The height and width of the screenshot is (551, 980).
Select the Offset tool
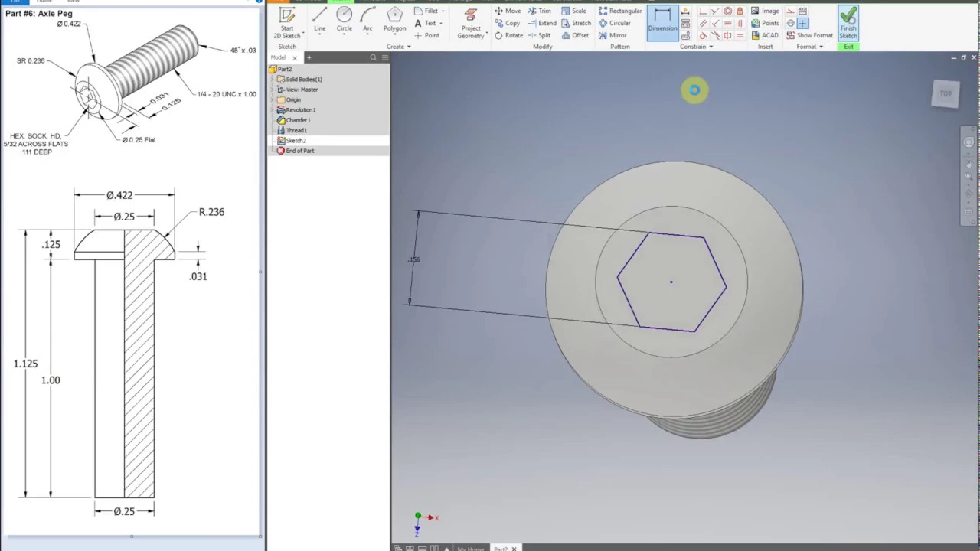pyautogui.click(x=574, y=35)
